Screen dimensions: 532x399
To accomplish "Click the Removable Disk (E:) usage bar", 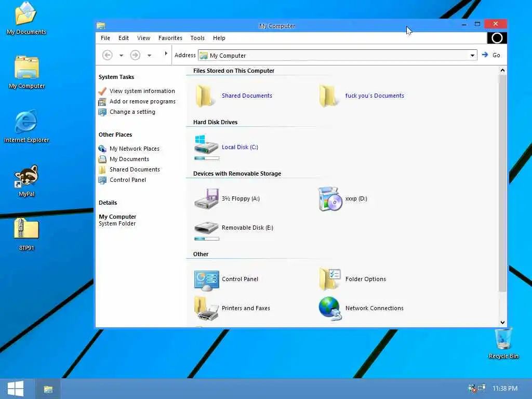I will coord(207,239).
